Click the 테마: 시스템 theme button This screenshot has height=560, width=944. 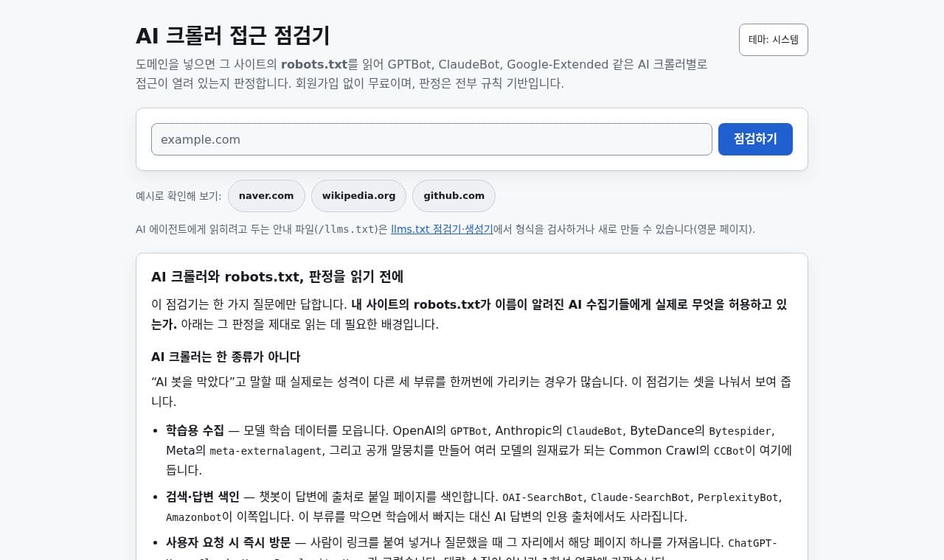[x=773, y=40]
